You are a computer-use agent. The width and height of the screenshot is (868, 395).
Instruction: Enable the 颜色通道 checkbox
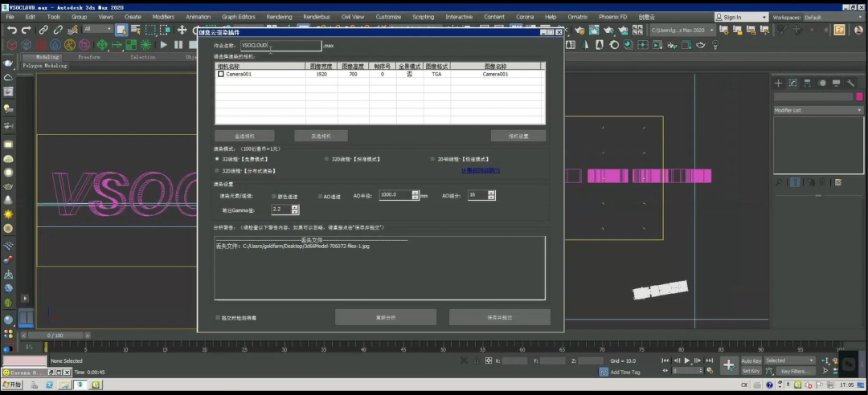click(x=274, y=197)
